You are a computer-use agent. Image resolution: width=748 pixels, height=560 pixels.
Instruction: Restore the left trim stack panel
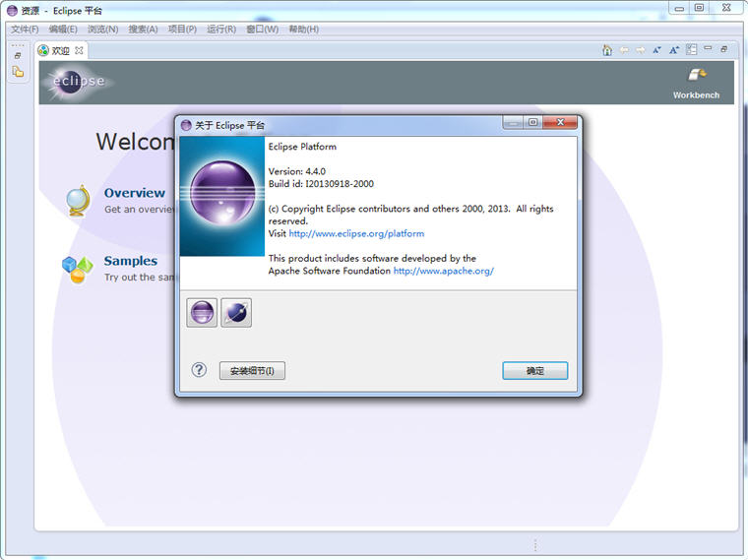(18, 55)
